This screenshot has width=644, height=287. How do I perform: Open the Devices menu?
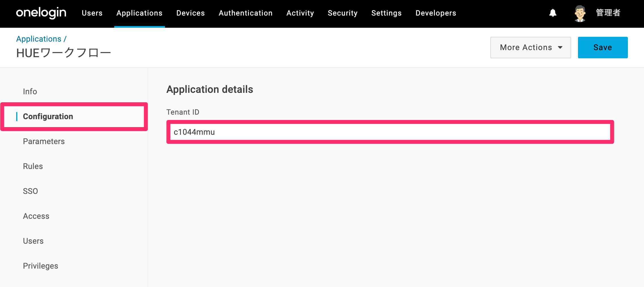pyautogui.click(x=190, y=13)
